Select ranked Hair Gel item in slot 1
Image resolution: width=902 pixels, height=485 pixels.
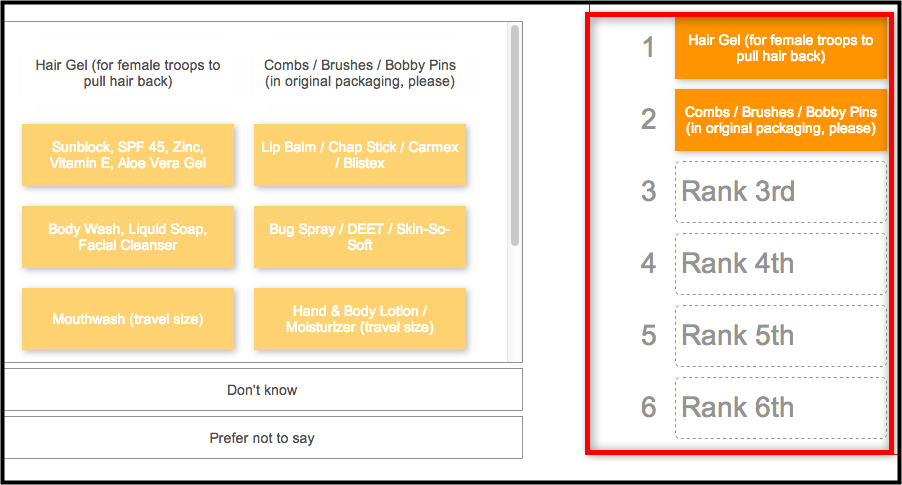(x=781, y=48)
